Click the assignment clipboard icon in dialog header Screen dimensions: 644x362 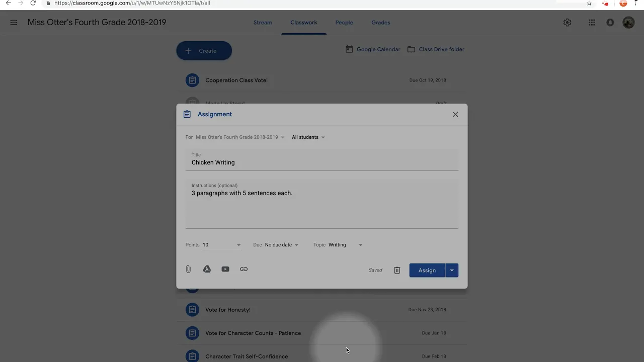pyautogui.click(x=187, y=114)
